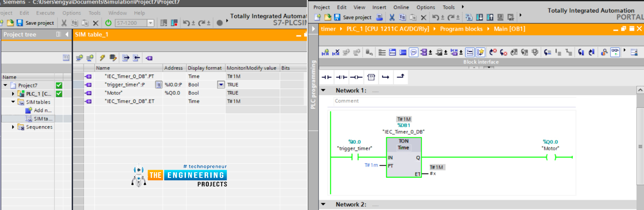
Task: Click the Download to device icon in TIA Portal
Action: point(479,17)
